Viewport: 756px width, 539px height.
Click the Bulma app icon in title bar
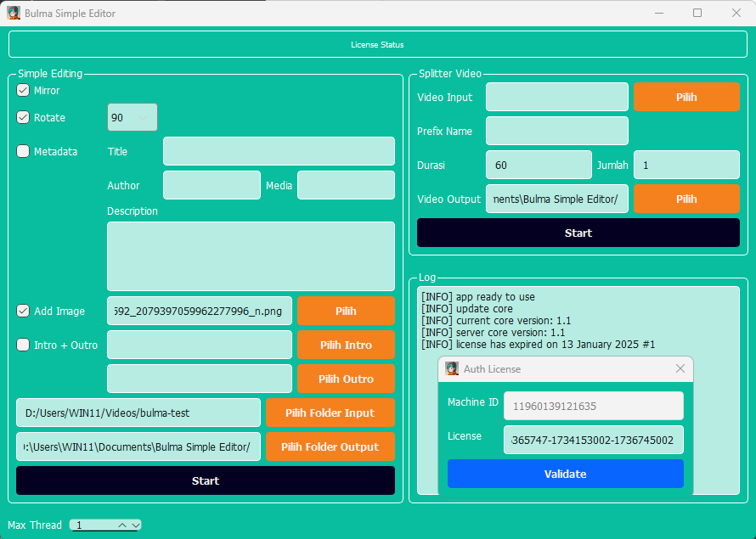[x=14, y=13]
